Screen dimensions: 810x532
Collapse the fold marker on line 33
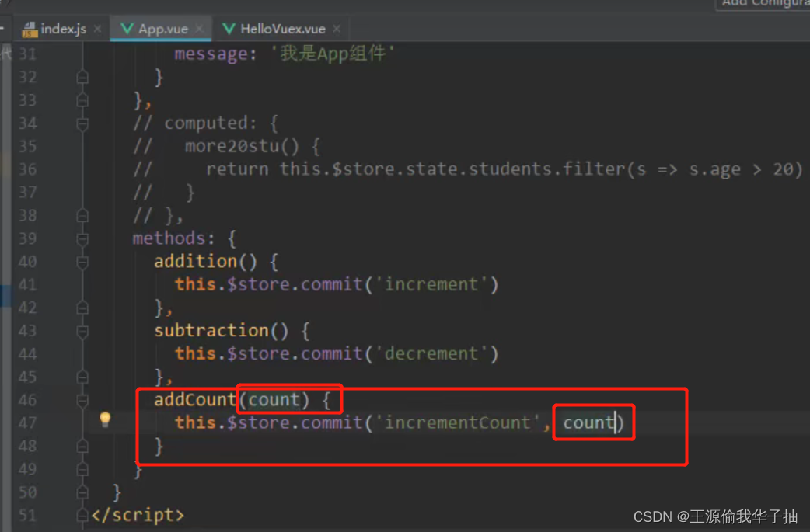click(x=82, y=100)
